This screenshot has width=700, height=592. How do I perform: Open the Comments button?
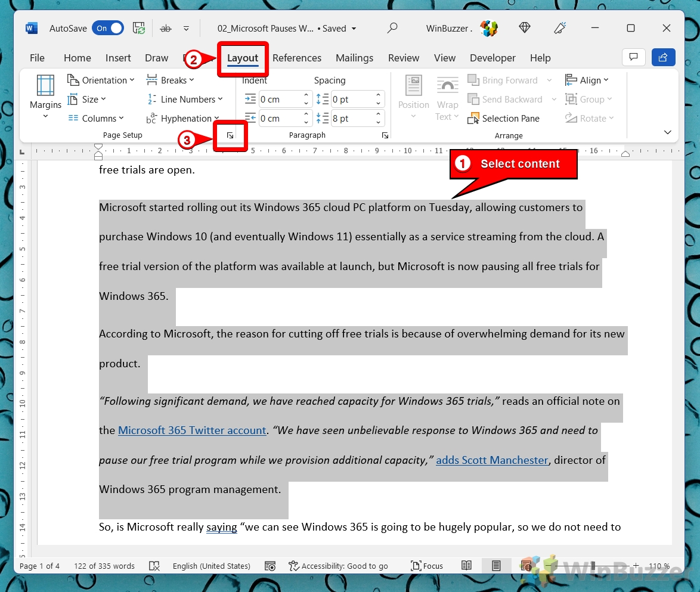point(633,57)
